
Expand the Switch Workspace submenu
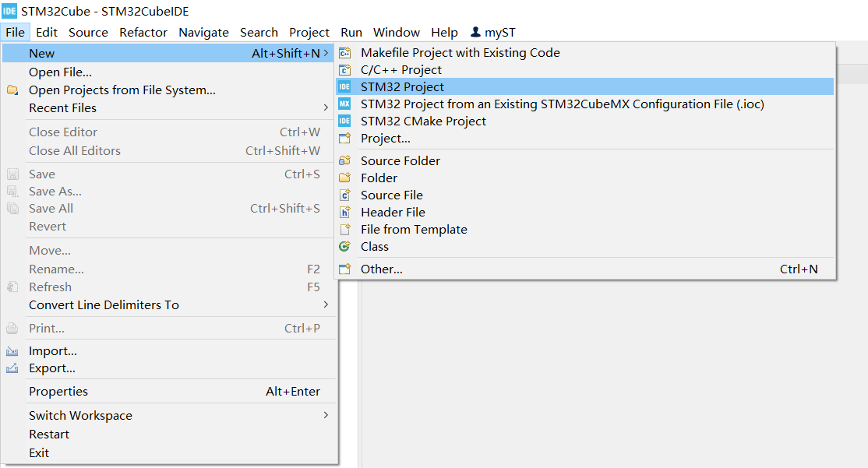pyautogui.click(x=326, y=415)
